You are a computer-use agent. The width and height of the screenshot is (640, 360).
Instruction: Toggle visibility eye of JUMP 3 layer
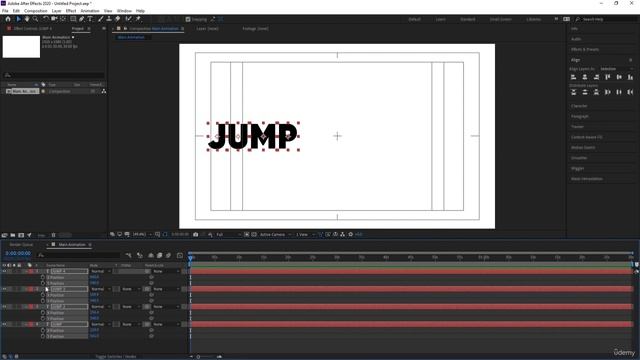(x=4, y=289)
